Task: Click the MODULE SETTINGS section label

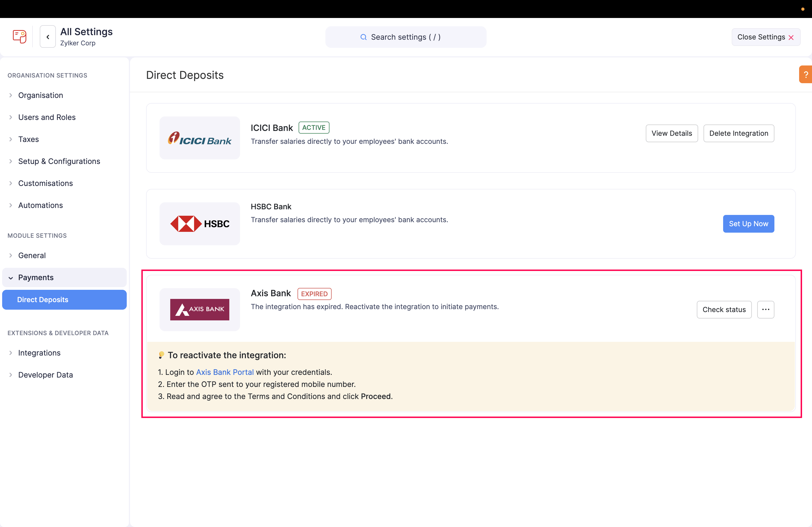Action: [37, 236]
